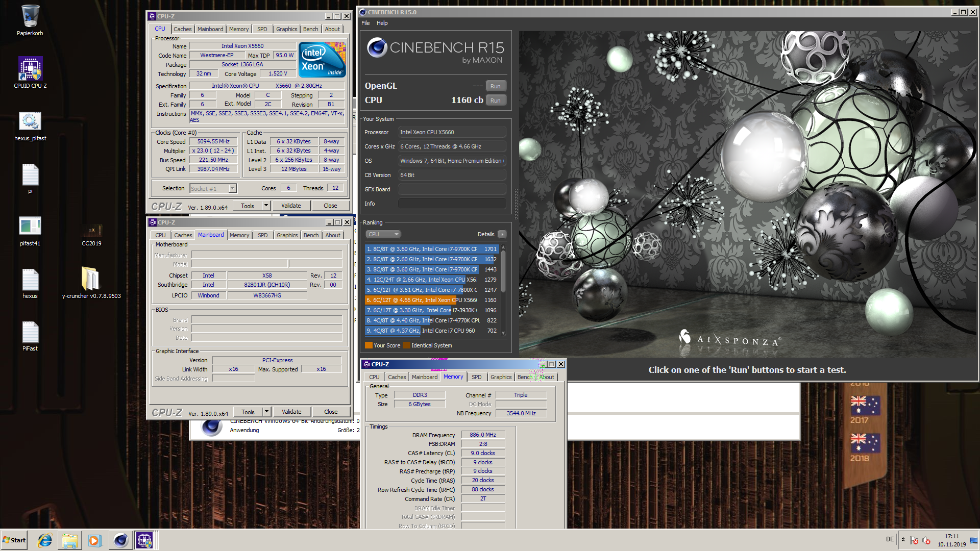This screenshot has height=551, width=980.
Task: Open the CPU ranking type dropdown
Action: coord(383,234)
